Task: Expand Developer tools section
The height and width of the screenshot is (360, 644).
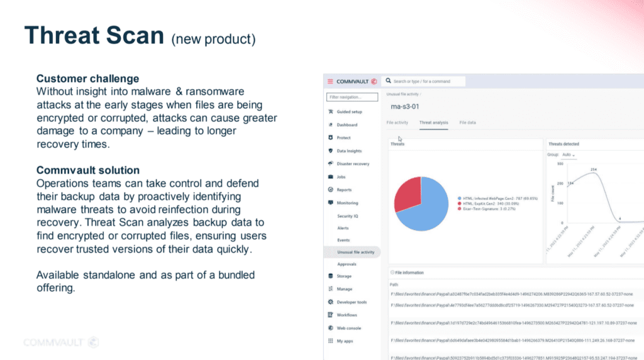Action: pyautogui.click(x=352, y=302)
